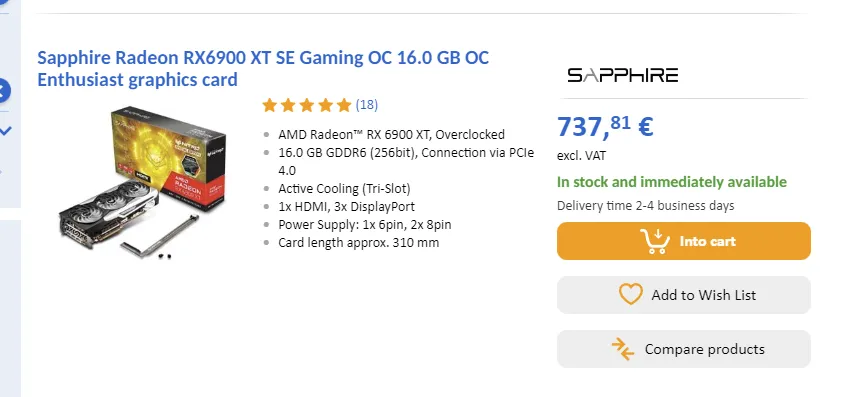Add product via Into cart button
The image size is (855, 397).
(684, 241)
